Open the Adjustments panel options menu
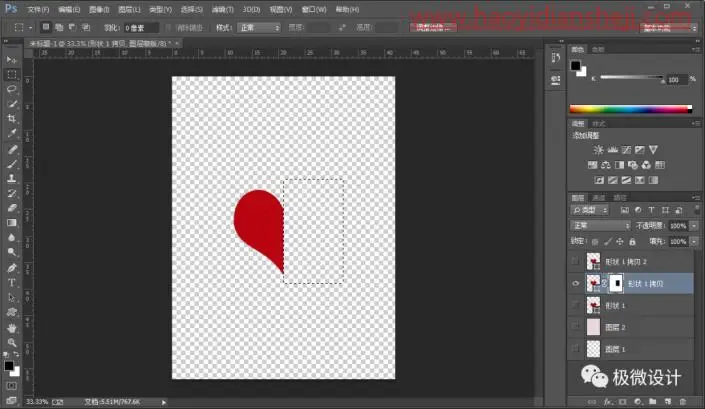The image size is (705, 409). [696, 124]
